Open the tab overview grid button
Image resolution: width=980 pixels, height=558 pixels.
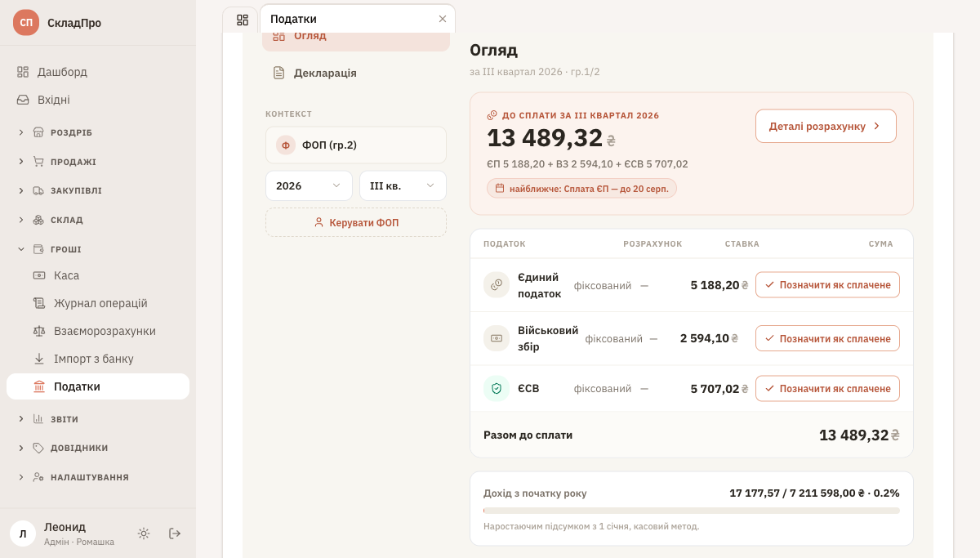pos(242,20)
